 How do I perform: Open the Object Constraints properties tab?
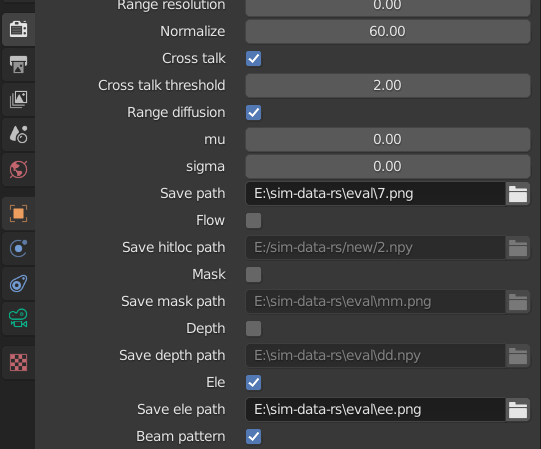pyautogui.click(x=18, y=284)
